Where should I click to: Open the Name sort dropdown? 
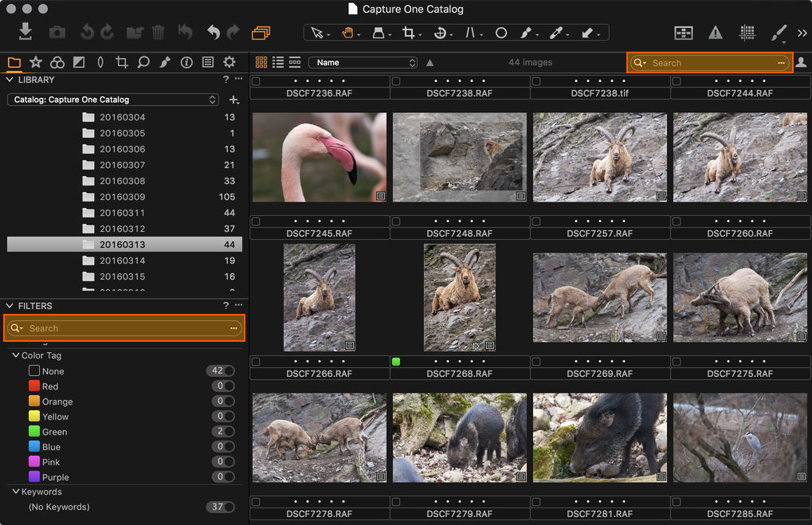click(363, 63)
